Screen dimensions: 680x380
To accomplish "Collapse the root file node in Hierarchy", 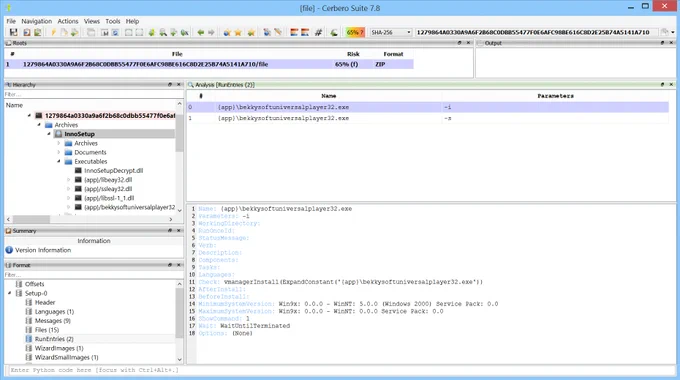I will (29, 115).
